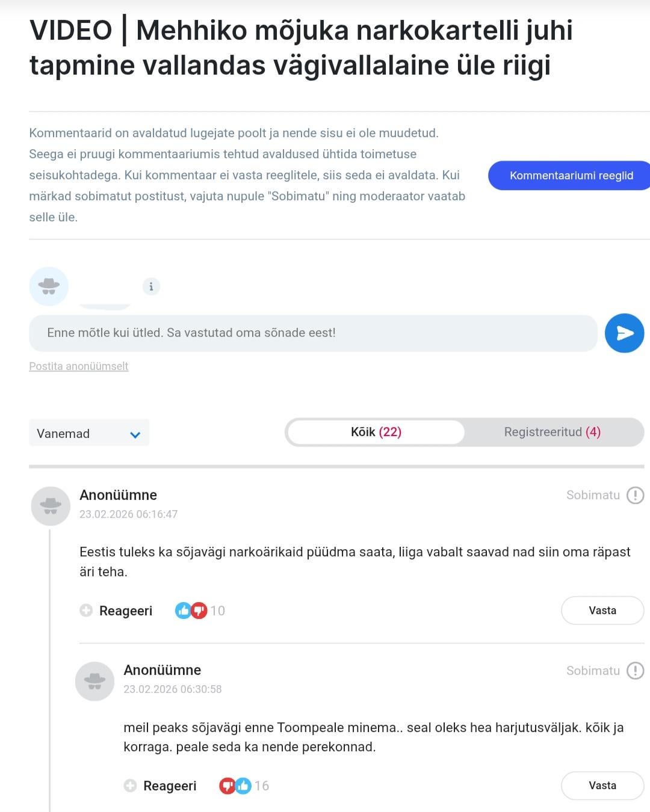Viewport: 650px width, 812px height.
Task: Switch to the Registreeritud (4) tab
Action: (552, 432)
